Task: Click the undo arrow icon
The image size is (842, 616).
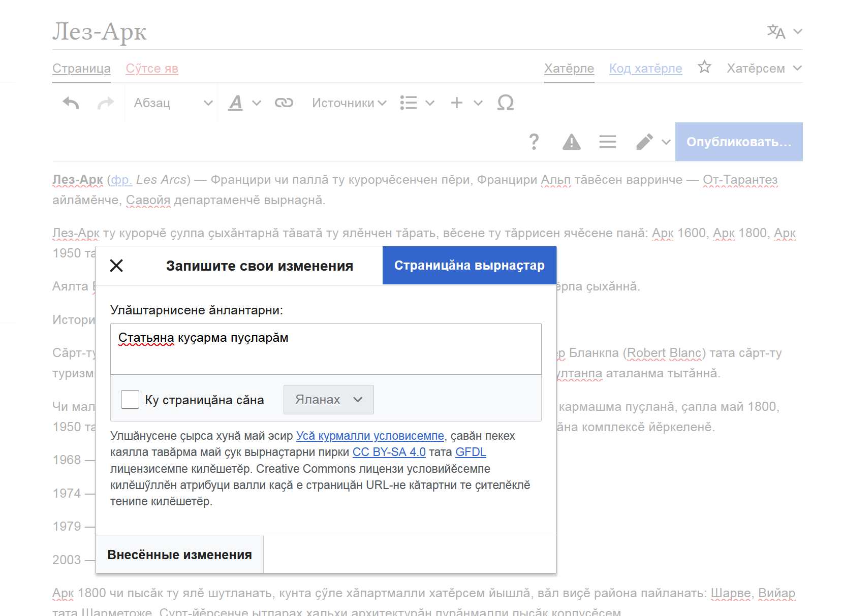Action: point(71,103)
